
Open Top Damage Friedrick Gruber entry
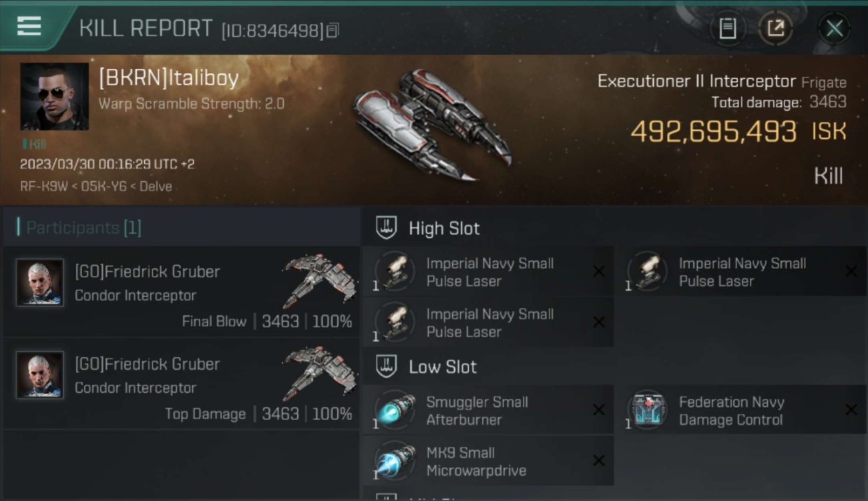[x=182, y=384]
